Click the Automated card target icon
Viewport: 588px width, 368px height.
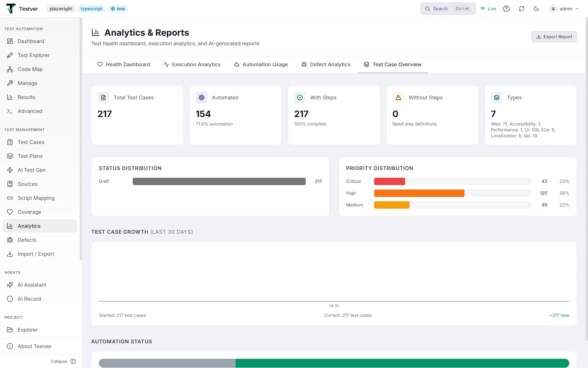coord(201,98)
